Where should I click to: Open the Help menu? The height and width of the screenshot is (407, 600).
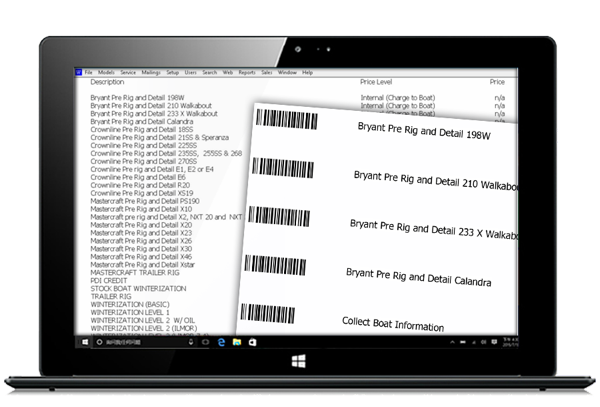[307, 72]
